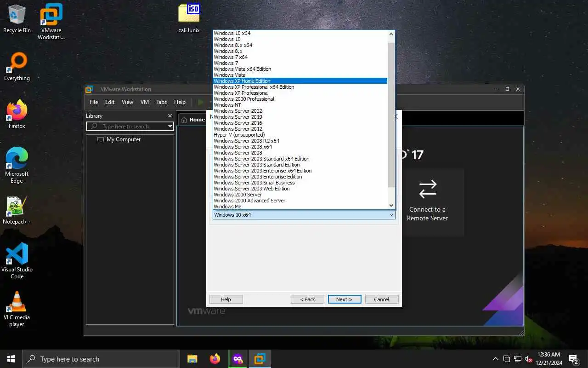
Task: Select Windows Server 2008 R2 x64
Action: tap(300, 141)
